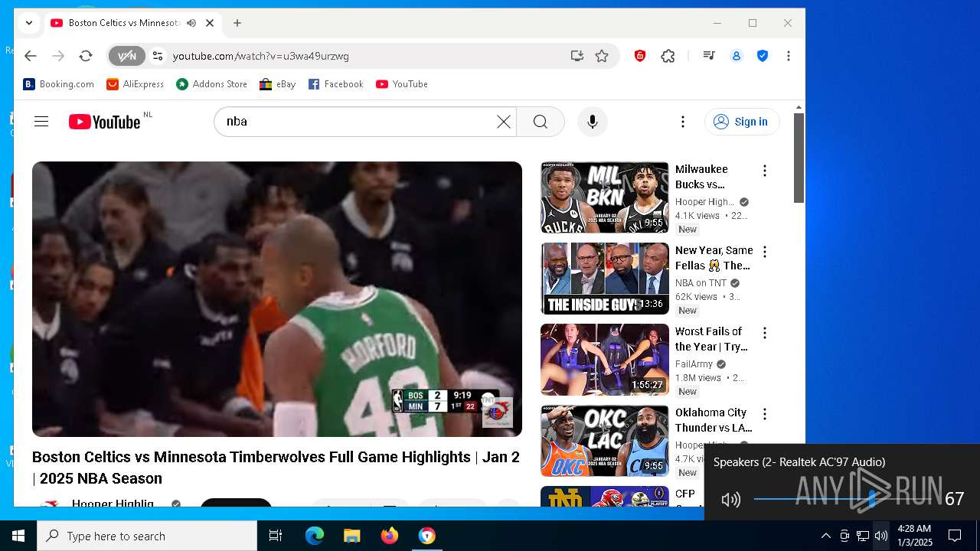
Task: Click the video player area
Action: coord(277,299)
